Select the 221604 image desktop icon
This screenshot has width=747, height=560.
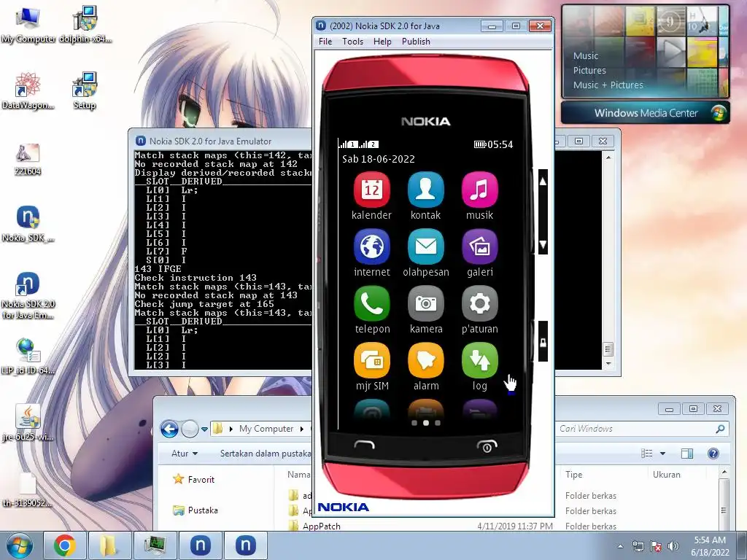(x=28, y=160)
